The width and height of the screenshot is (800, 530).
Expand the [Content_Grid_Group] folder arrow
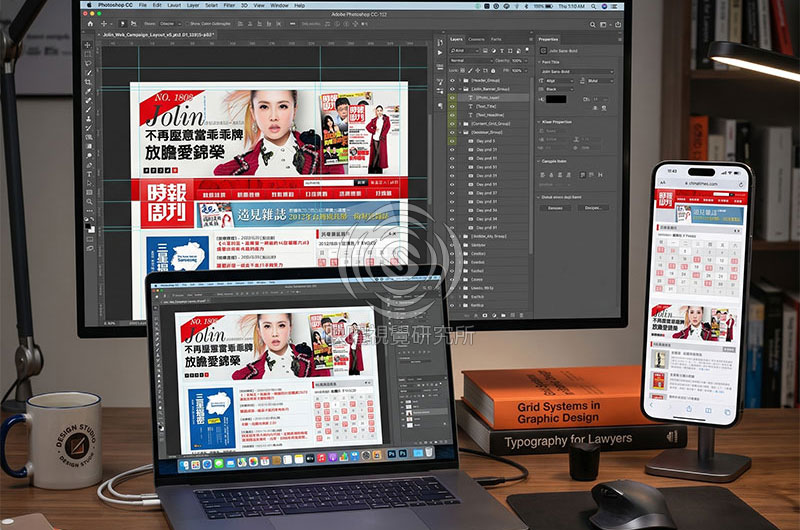(460, 123)
